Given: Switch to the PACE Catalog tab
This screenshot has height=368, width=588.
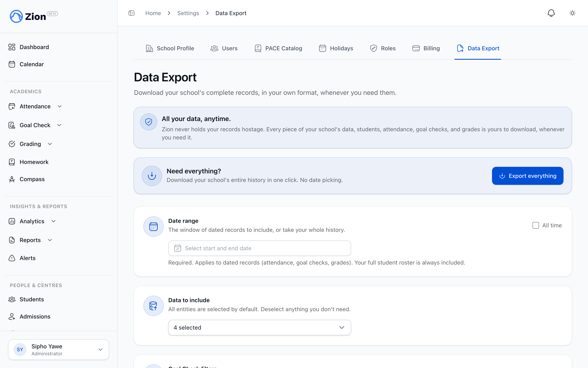Looking at the screenshot, I should point(278,48).
